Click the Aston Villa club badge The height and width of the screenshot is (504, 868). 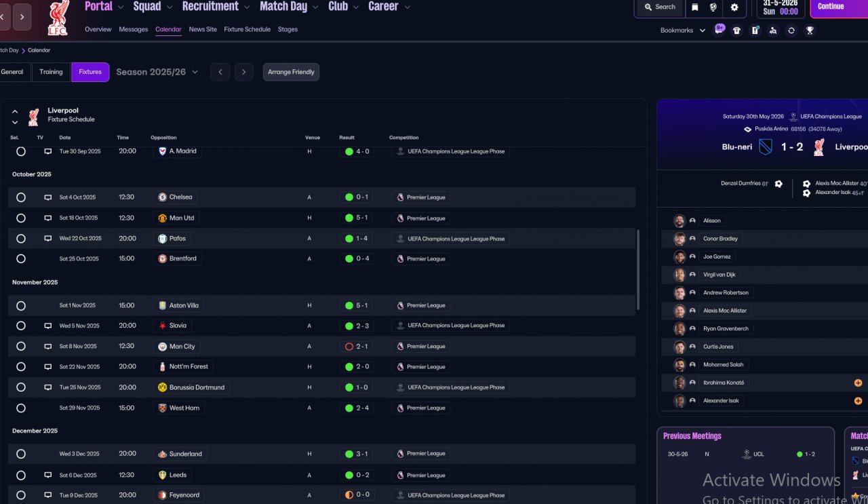(x=162, y=306)
